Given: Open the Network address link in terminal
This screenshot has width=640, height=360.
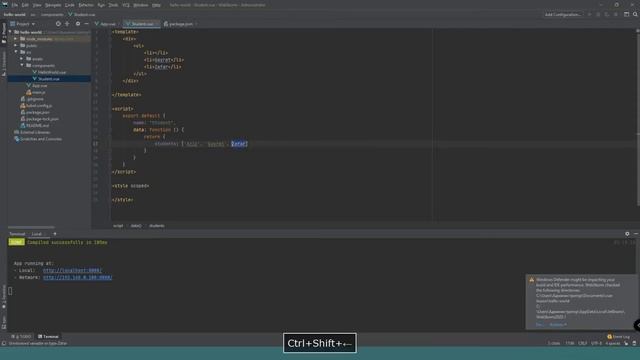Looking at the screenshot, I should [78, 277].
